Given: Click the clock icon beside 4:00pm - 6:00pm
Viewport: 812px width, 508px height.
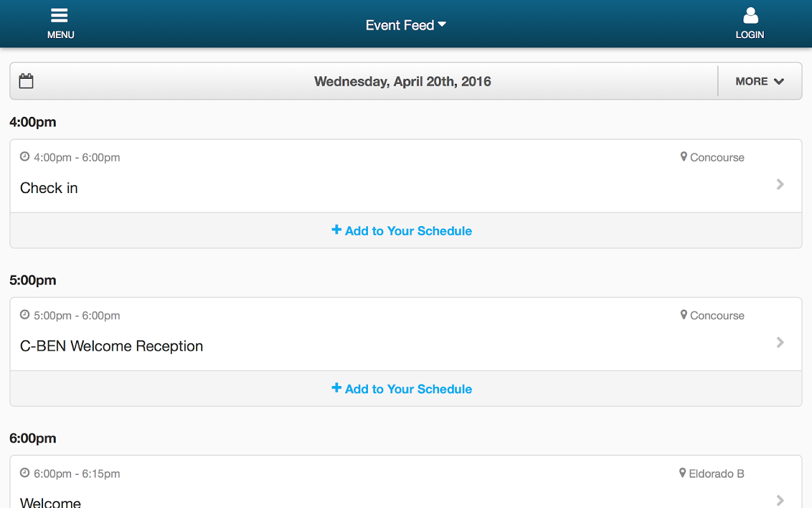Looking at the screenshot, I should coord(25,157).
